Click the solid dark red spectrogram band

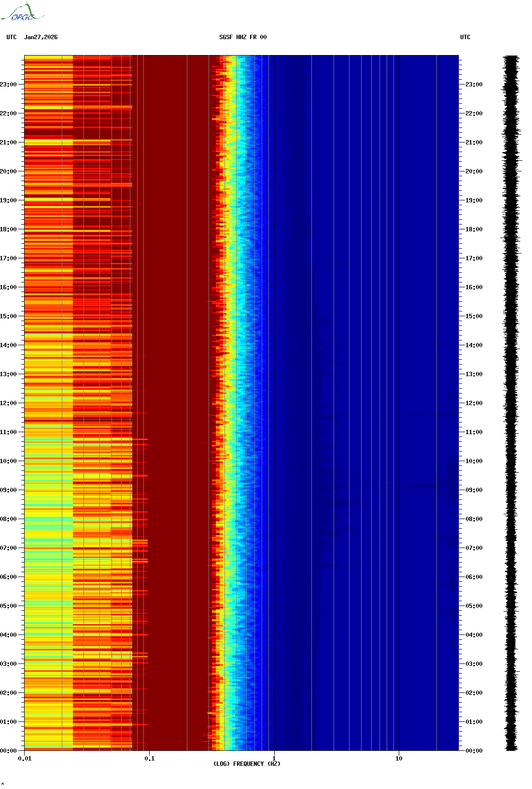[x=179, y=403]
